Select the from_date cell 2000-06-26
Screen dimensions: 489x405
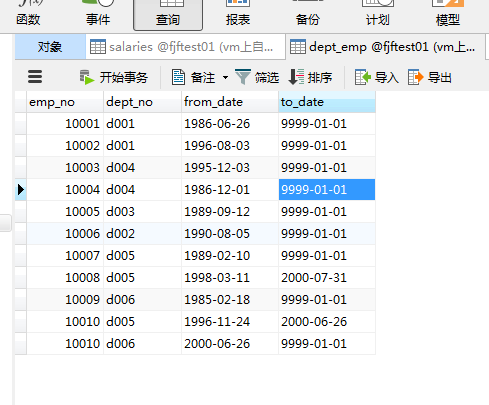[x=230, y=344]
